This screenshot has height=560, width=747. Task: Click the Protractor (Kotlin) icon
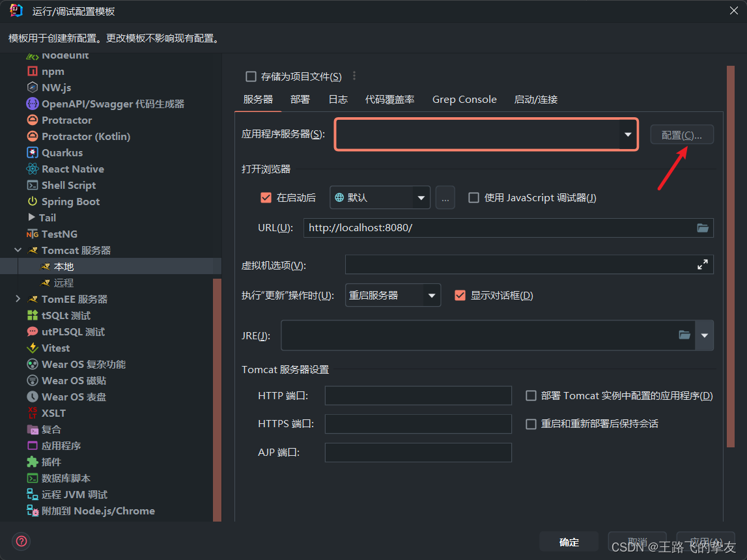[33, 136]
